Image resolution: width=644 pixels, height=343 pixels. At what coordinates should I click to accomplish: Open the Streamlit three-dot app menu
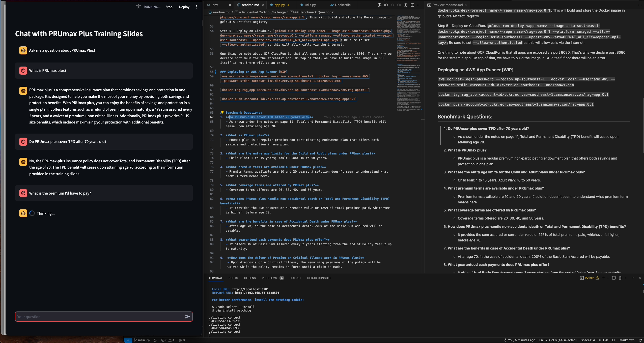pyautogui.click(x=197, y=7)
